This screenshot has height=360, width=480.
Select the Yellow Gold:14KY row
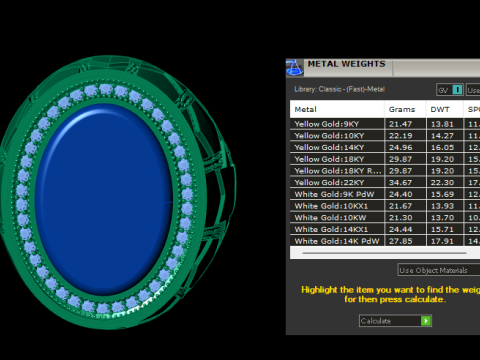(x=385, y=147)
